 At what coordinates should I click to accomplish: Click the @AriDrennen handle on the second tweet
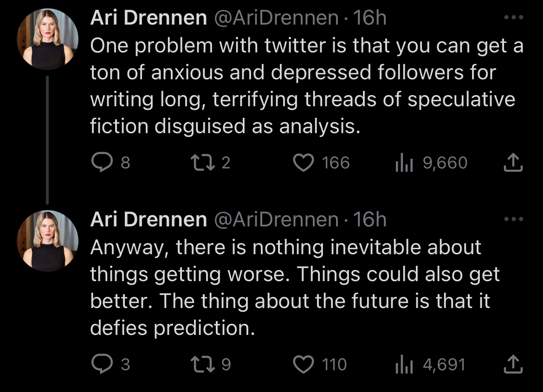276,219
